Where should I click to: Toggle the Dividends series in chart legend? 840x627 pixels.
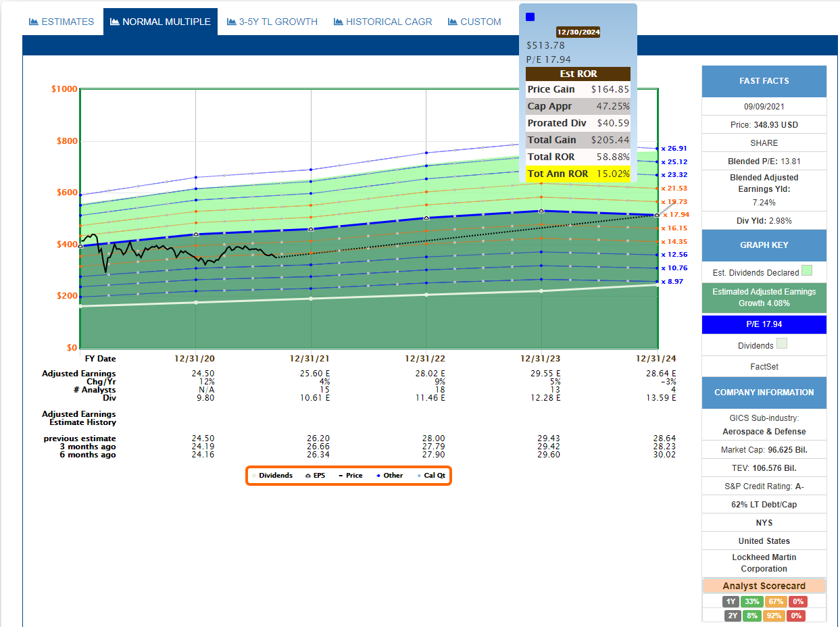pyautogui.click(x=272, y=476)
